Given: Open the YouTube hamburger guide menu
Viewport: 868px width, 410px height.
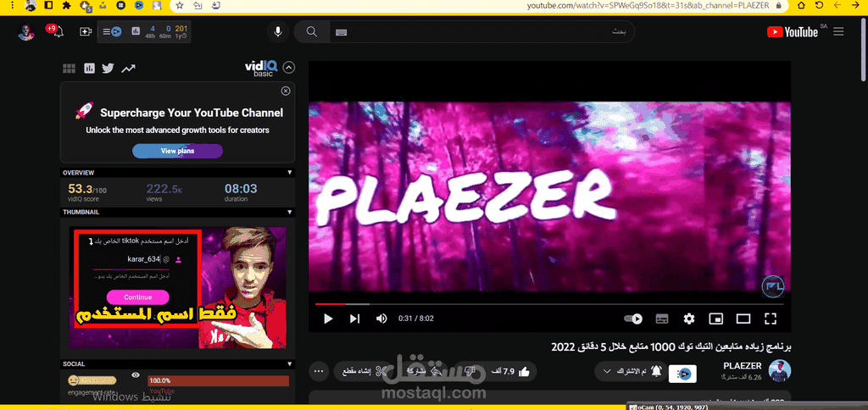Looking at the screenshot, I should [x=838, y=32].
